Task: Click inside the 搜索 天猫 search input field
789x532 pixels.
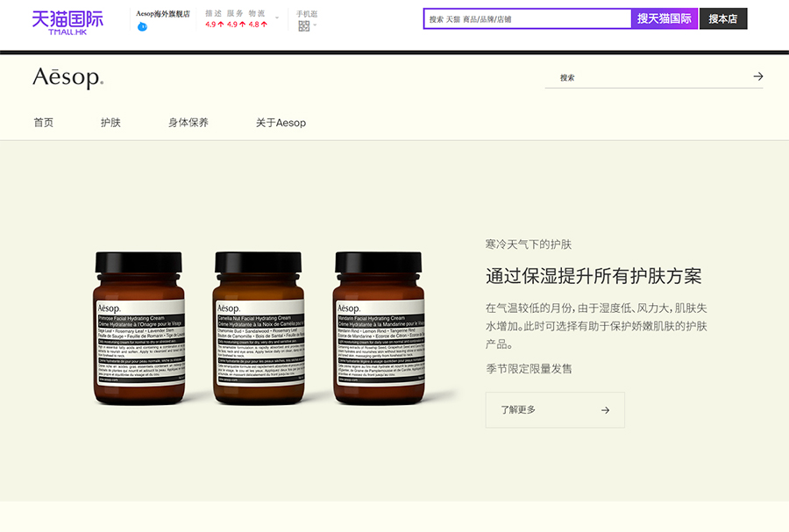Action: coord(526,18)
